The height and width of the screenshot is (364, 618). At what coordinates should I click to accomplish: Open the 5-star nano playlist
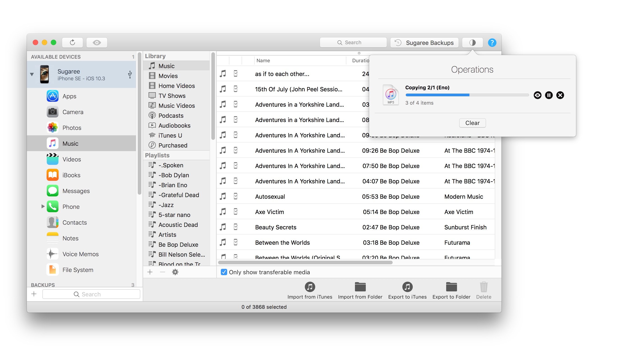pos(176,215)
